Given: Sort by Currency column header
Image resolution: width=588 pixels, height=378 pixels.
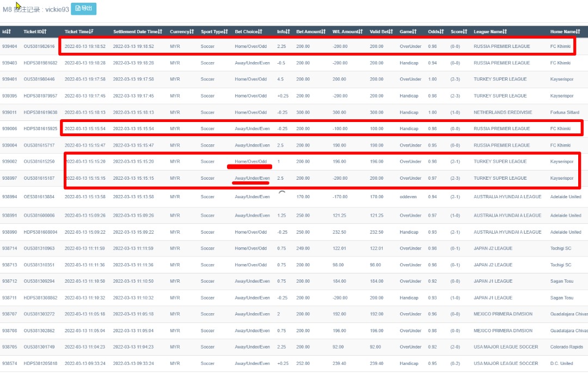Looking at the screenshot, I should (x=182, y=32).
